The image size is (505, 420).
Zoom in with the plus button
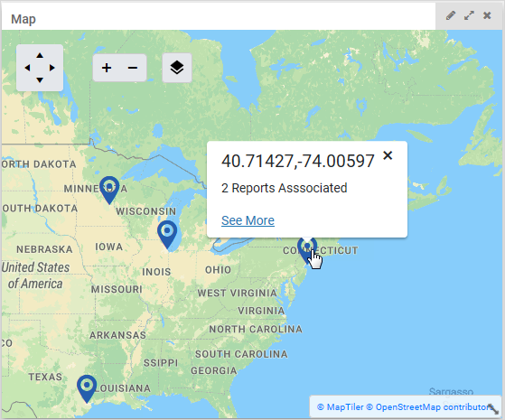tap(107, 68)
